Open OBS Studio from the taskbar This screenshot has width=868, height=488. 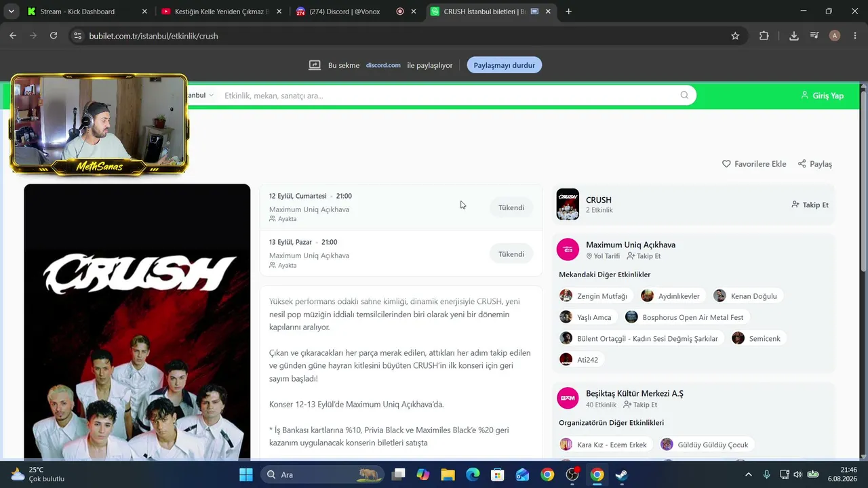click(572, 474)
